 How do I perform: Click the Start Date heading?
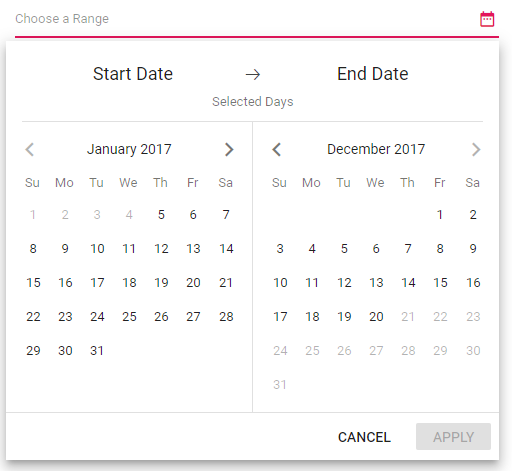(x=133, y=74)
